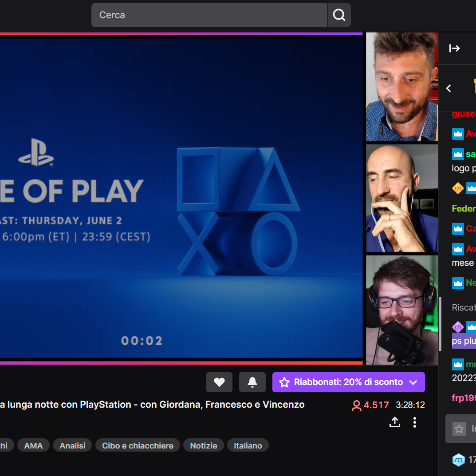
Task: Click the top webcam with blue-shirted man
Action: [x=401, y=87]
